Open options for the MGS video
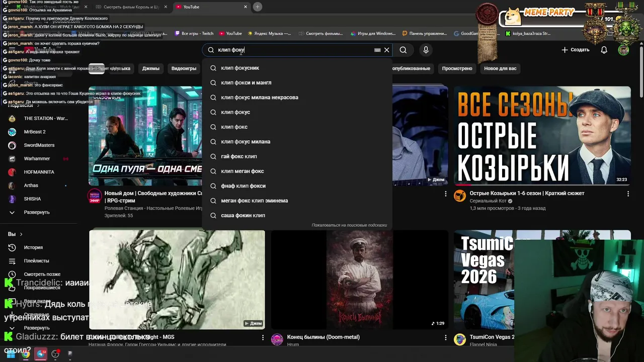The height and width of the screenshot is (362, 644). 263,338
